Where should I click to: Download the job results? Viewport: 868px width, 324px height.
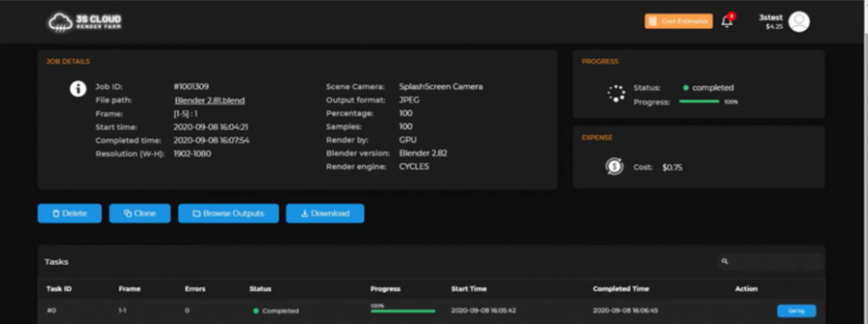point(325,213)
